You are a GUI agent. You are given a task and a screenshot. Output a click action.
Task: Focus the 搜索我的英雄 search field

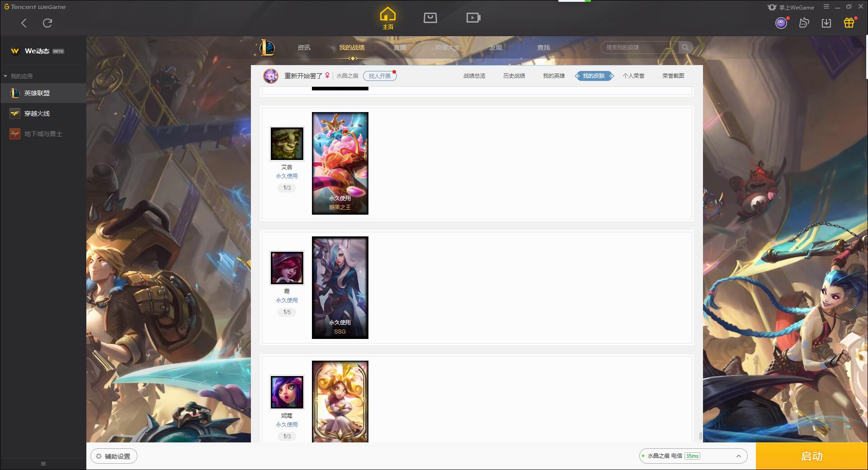(x=640, y=47)
